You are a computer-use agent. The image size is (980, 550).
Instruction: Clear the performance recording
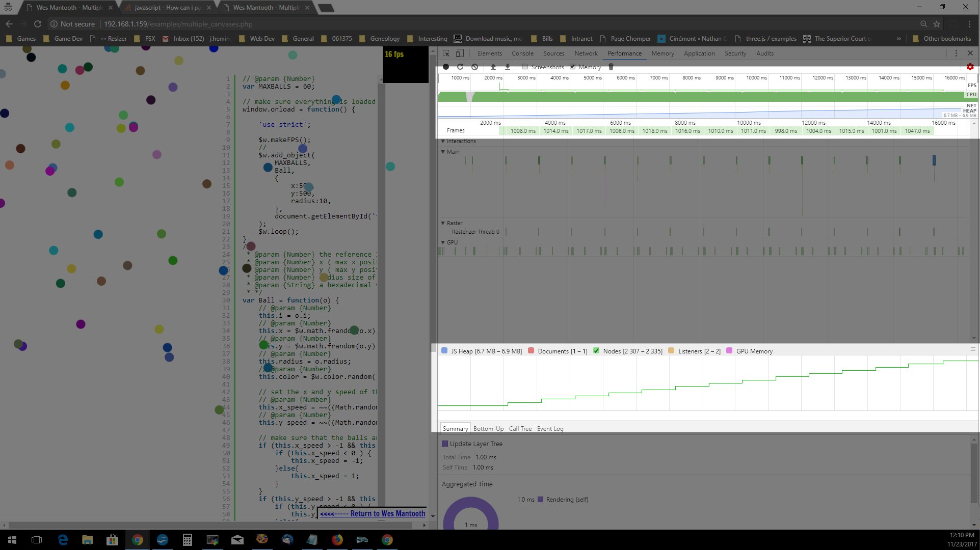point(474,67)
